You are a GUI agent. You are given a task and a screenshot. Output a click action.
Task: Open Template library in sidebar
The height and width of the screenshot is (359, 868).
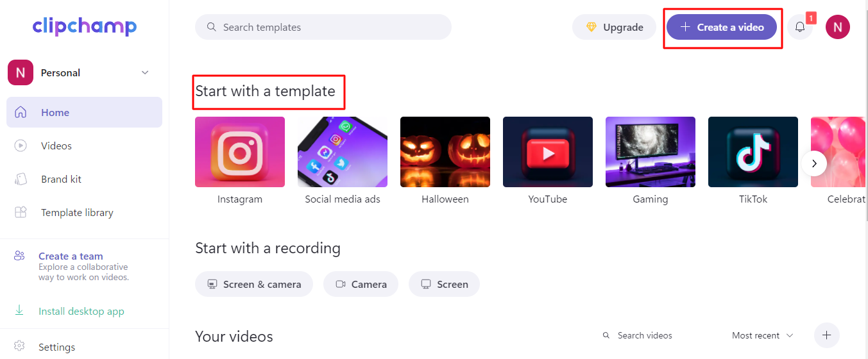tap(84, 212)
